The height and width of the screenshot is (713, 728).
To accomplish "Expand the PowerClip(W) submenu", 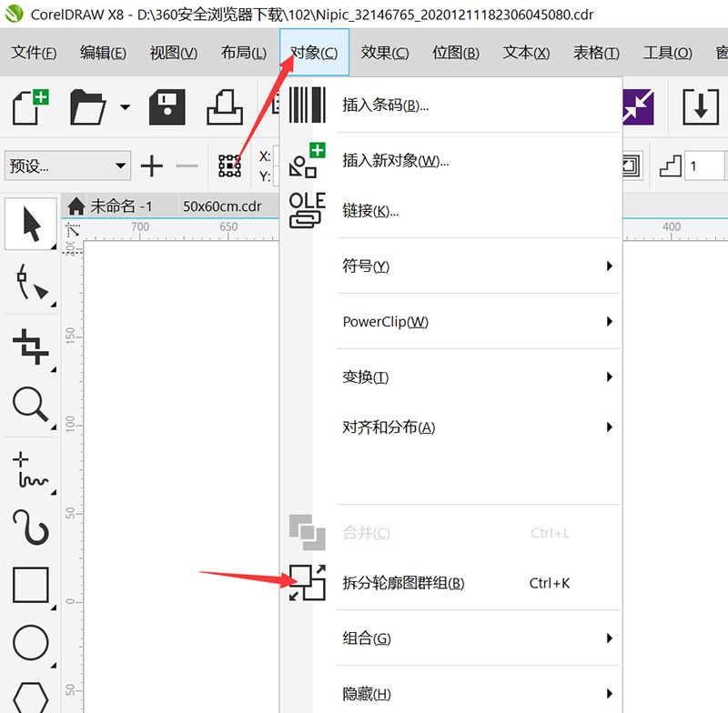I will (x=451, y=321).
